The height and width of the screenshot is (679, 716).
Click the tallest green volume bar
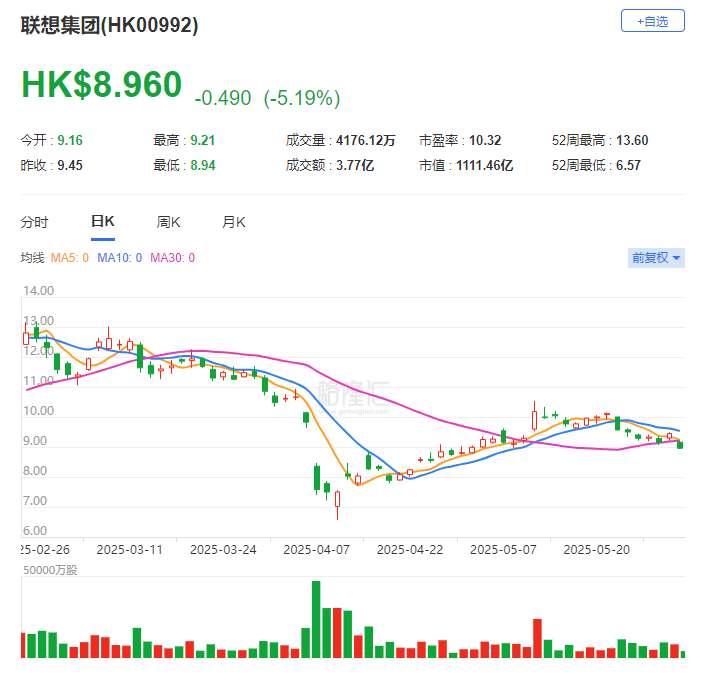click(316, 619)
